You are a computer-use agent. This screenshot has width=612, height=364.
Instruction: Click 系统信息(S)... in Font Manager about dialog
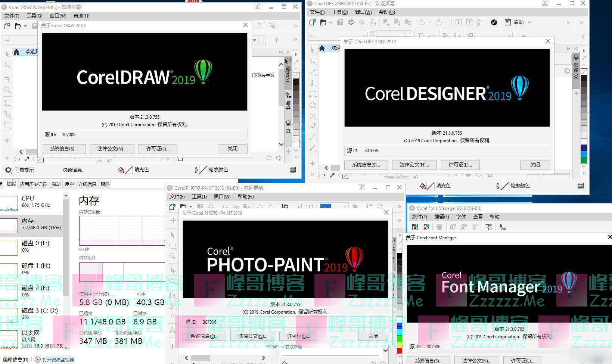[428, 361]
